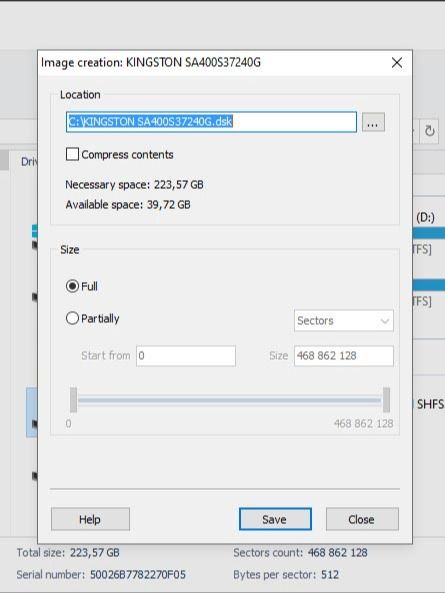The height and width of the screenshot is (593, 445).
Task: Click the Close button in dialog footer
Action: tap(362, 519)
